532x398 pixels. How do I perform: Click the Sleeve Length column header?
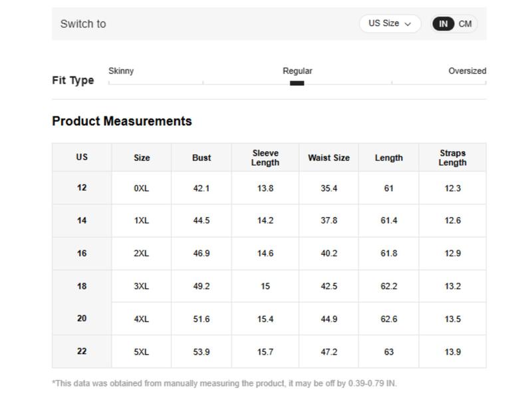[265, 158]
